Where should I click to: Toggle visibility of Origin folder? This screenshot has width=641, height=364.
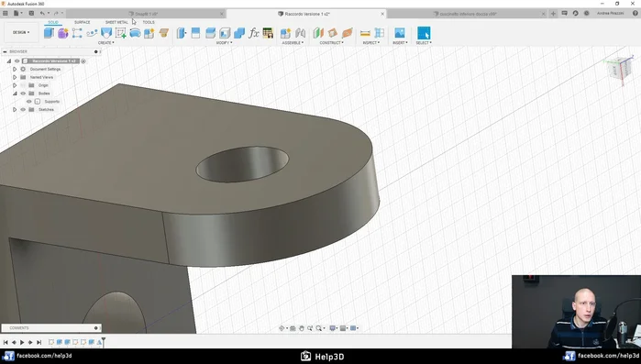tap(23, 85)
